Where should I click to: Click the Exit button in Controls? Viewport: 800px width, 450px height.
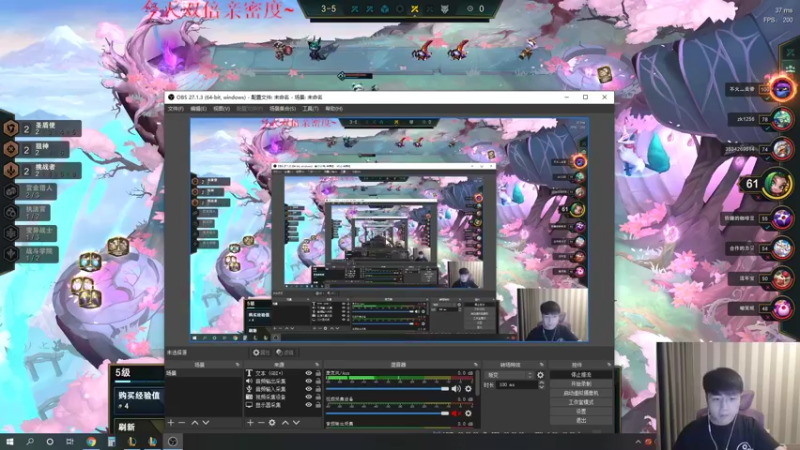[x=581, y=420]
